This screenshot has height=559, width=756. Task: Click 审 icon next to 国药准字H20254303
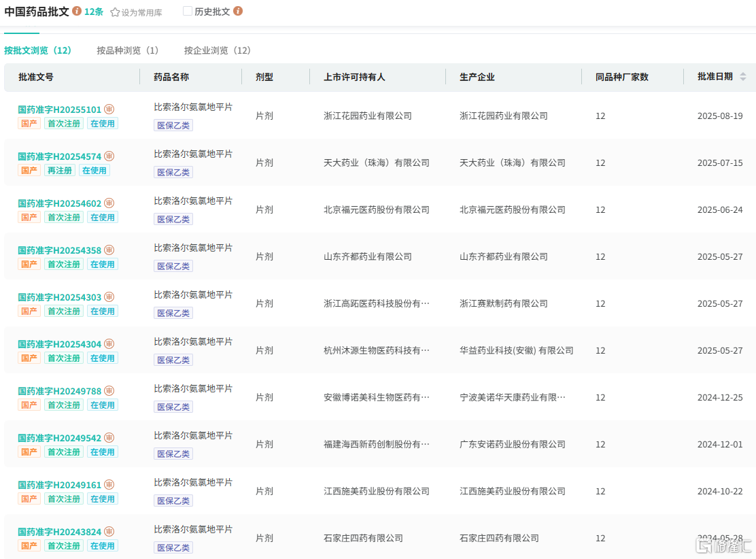[109, 297]
